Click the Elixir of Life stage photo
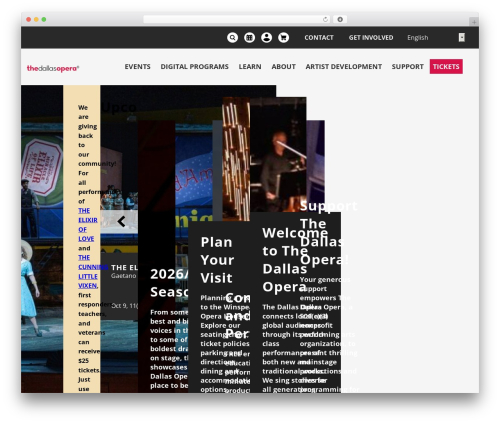This screenshot has width=500, height=423. [x=42, y=239]
